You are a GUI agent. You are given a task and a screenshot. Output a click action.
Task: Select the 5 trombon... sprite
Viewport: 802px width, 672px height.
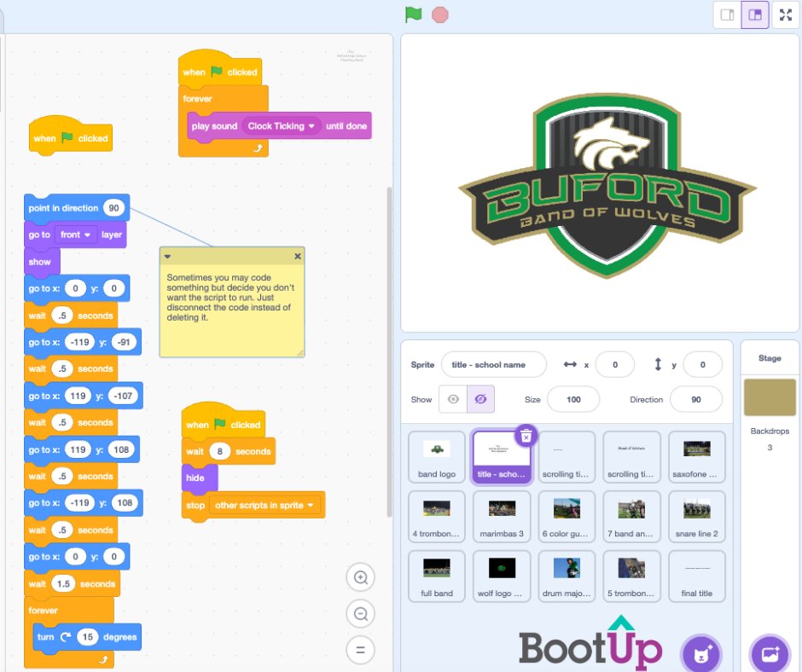(x=631, y=576)
